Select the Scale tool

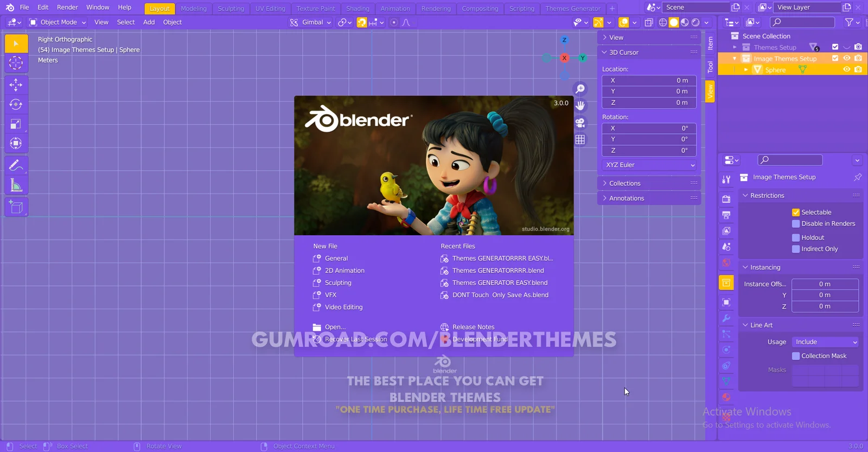(x=16, y=124)
